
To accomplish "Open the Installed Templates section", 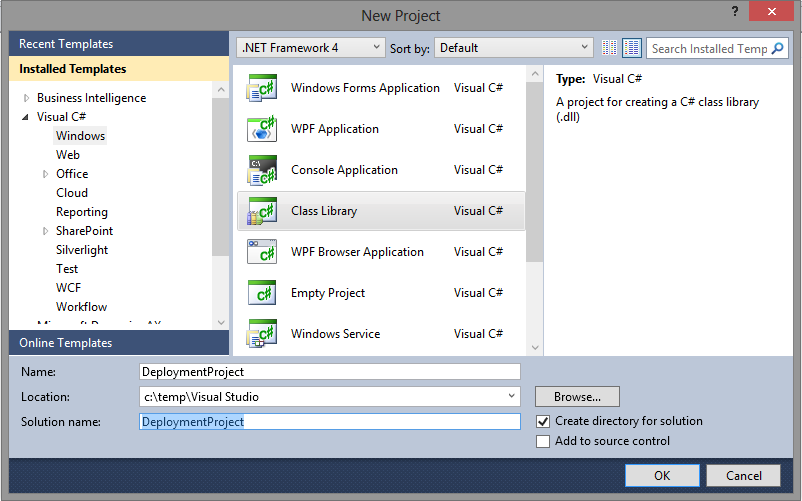I will 119,69.
